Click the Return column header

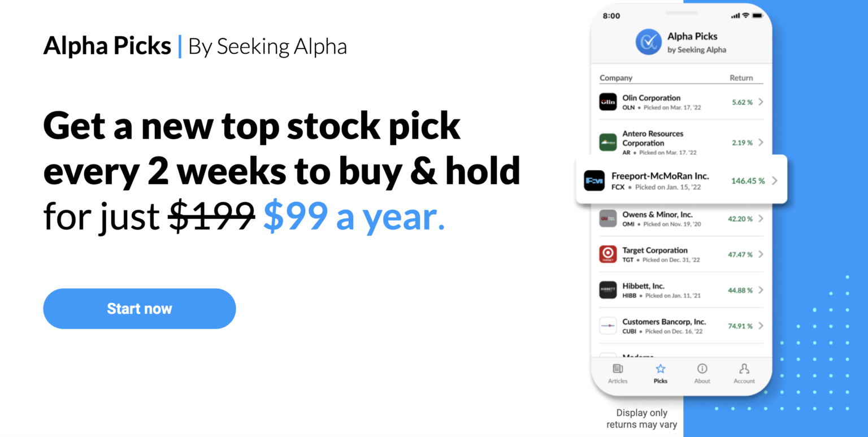(x=741, y=77)
